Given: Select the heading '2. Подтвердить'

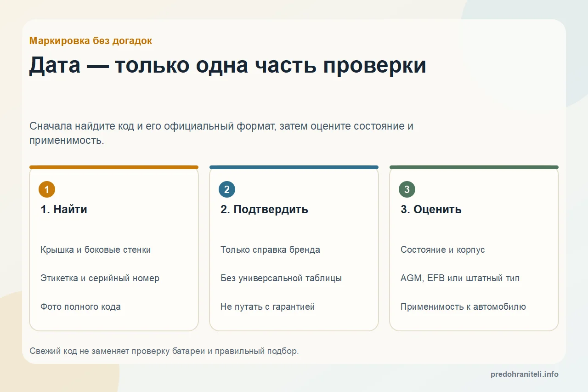Looking at the screenshot, I should [x=264, y=210].
